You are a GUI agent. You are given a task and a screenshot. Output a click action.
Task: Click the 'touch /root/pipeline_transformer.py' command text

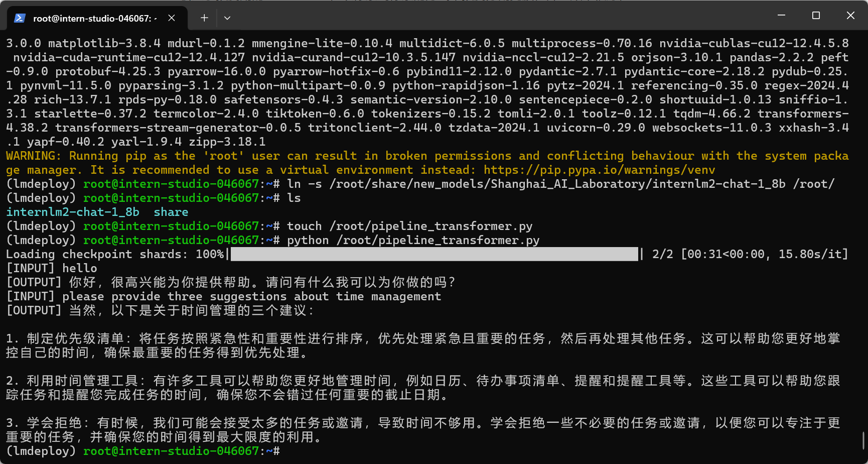[x=409, y=226]
